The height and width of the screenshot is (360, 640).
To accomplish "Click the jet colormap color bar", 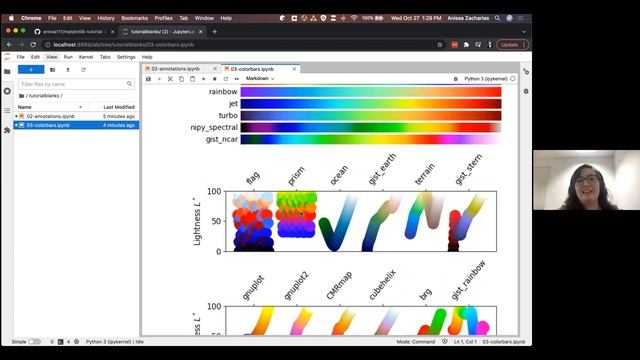I will tap(371, 104).
